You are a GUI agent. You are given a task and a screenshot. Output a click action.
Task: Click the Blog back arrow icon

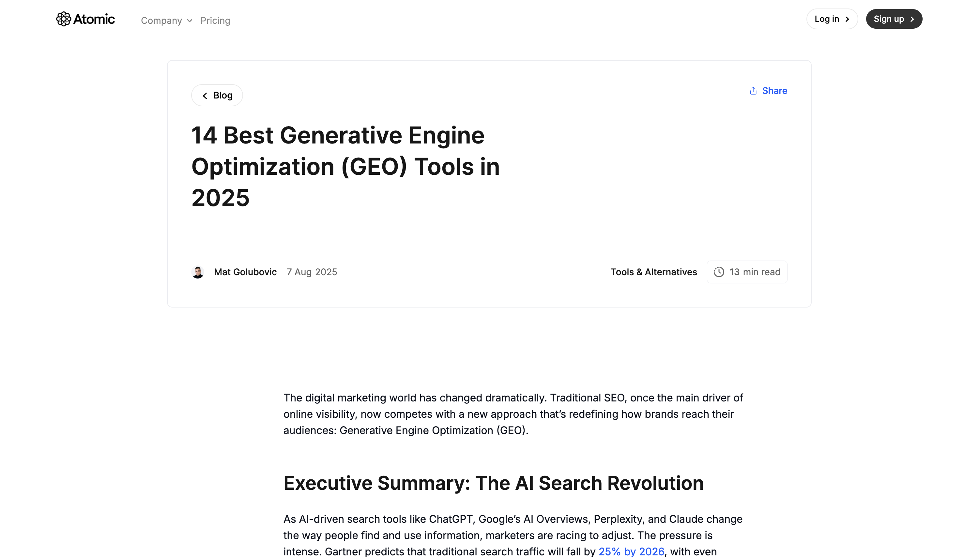pyautogui.click(x=205, y=96)
